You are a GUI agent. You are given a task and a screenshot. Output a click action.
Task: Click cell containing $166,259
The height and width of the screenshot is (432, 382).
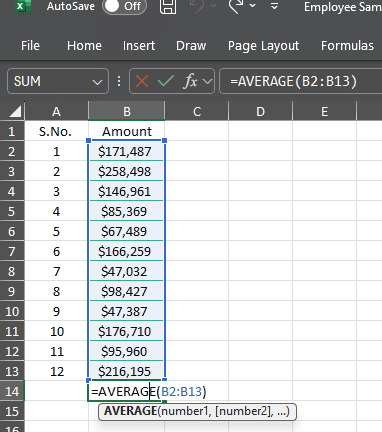(x=127, y=251)
